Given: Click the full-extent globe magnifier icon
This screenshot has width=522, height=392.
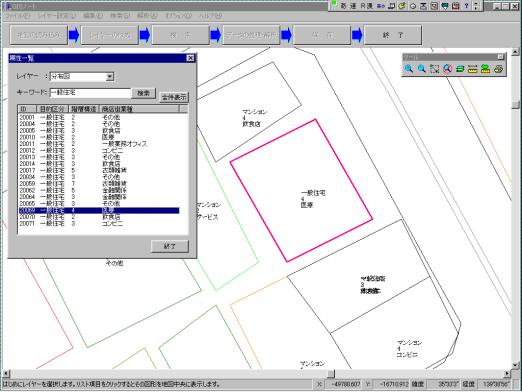Looking at the screenshot, I should point(447,69).
